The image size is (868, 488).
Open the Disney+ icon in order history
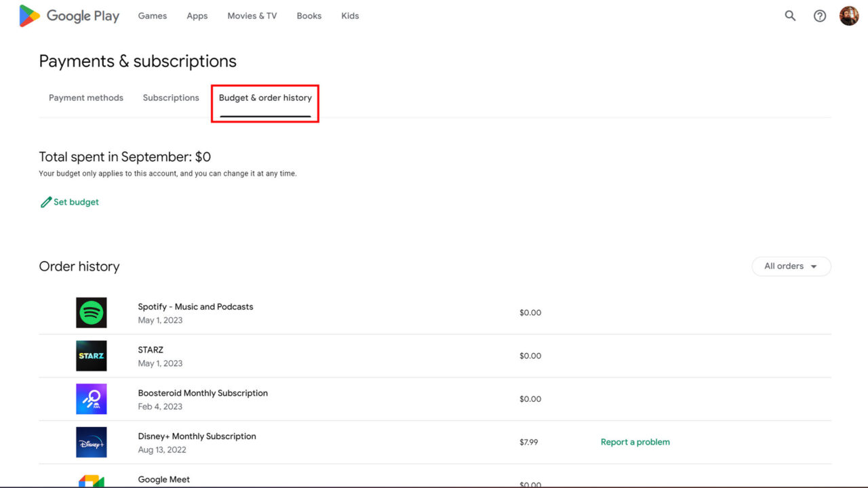(91, 442)
